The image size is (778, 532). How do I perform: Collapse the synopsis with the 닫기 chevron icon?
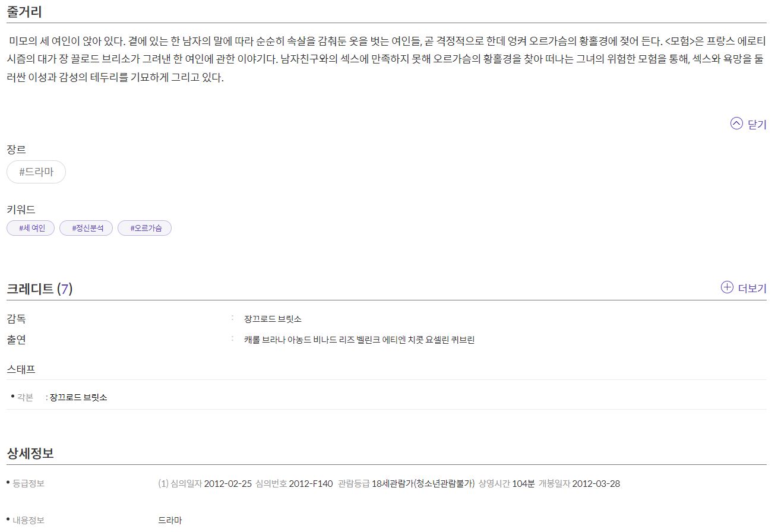(x=736, y=123)
